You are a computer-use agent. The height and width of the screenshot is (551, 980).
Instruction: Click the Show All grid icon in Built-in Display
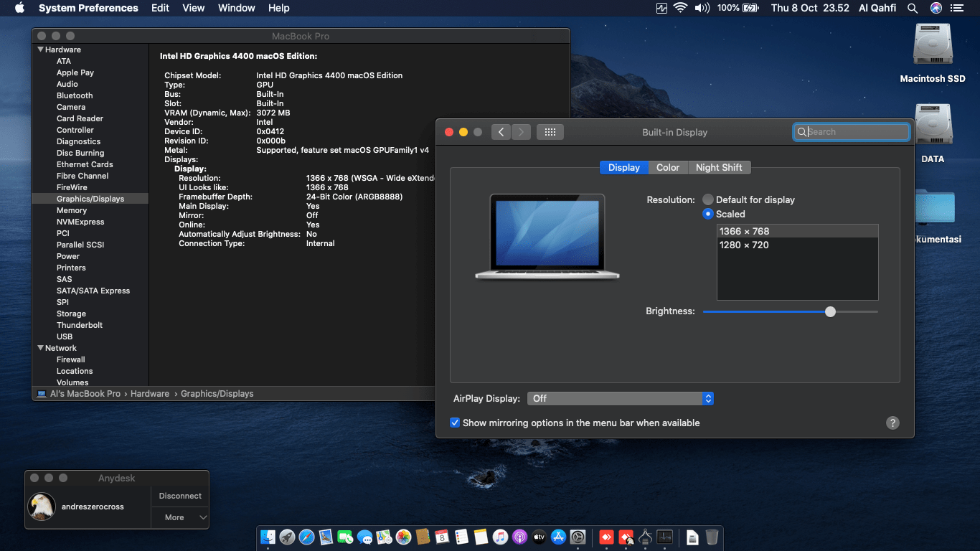coord(550,132)
